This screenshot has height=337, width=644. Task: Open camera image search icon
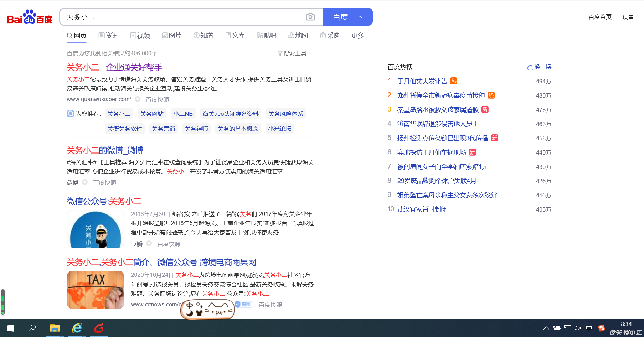pos(310,17)
